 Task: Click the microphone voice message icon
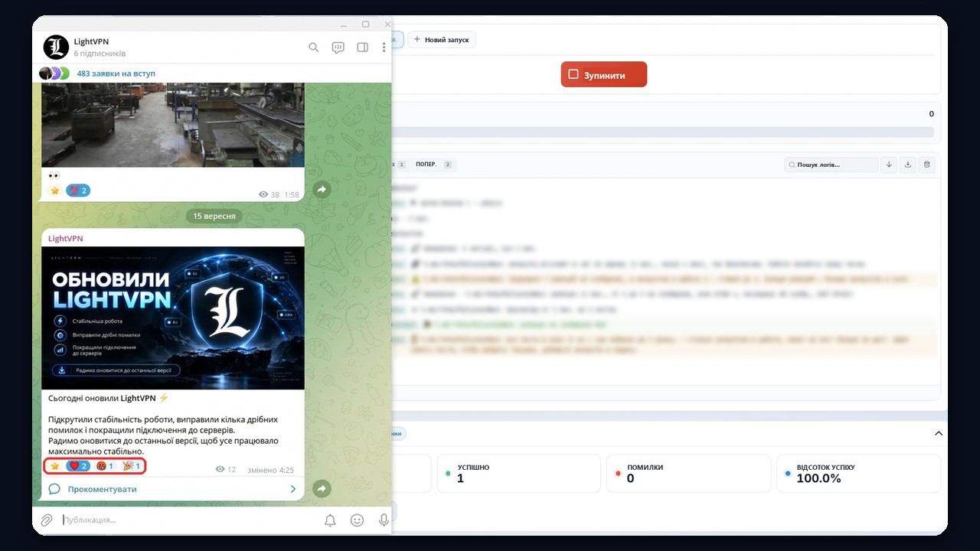[384, 520]
